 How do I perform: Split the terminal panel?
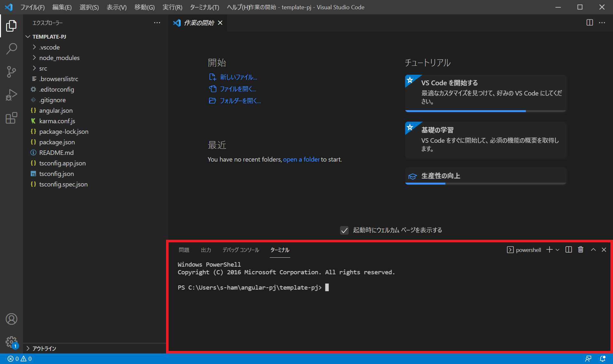569,250
